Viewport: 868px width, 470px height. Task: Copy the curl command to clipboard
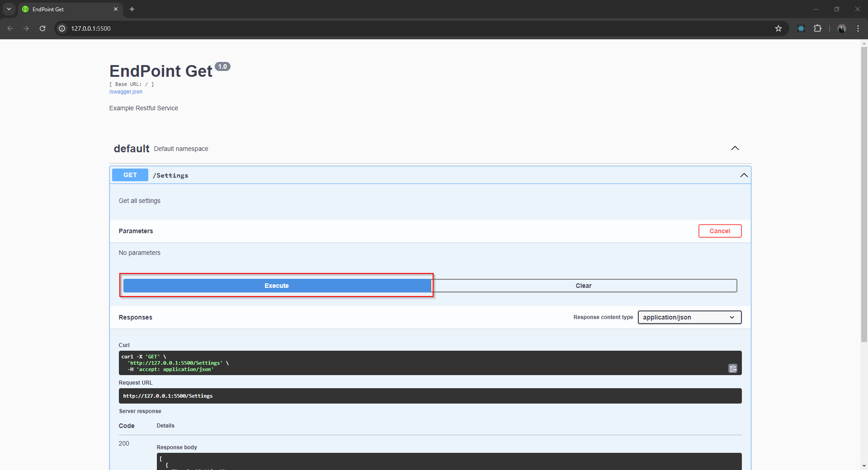732,369
